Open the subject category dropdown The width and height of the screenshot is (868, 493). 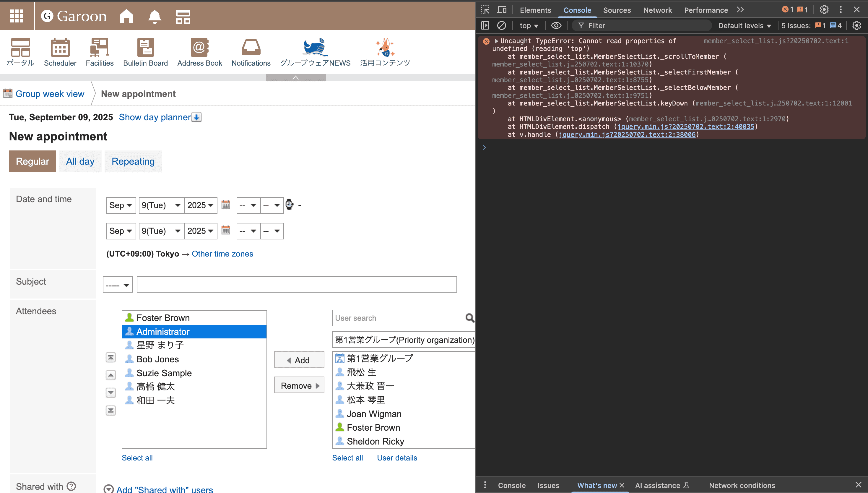click(117, 285)
